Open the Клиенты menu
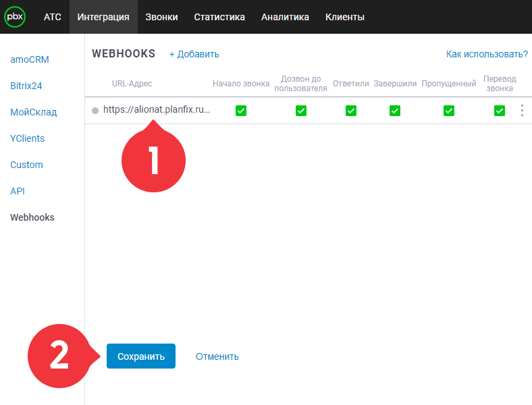Viewport: 532px width, 405px height. coord(345,17)
